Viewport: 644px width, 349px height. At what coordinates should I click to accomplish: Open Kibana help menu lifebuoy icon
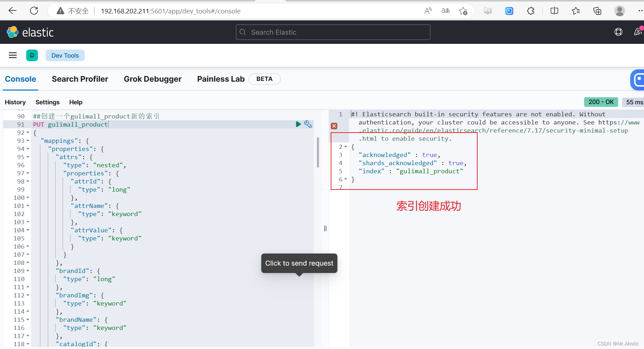click(x=619, y=32)
